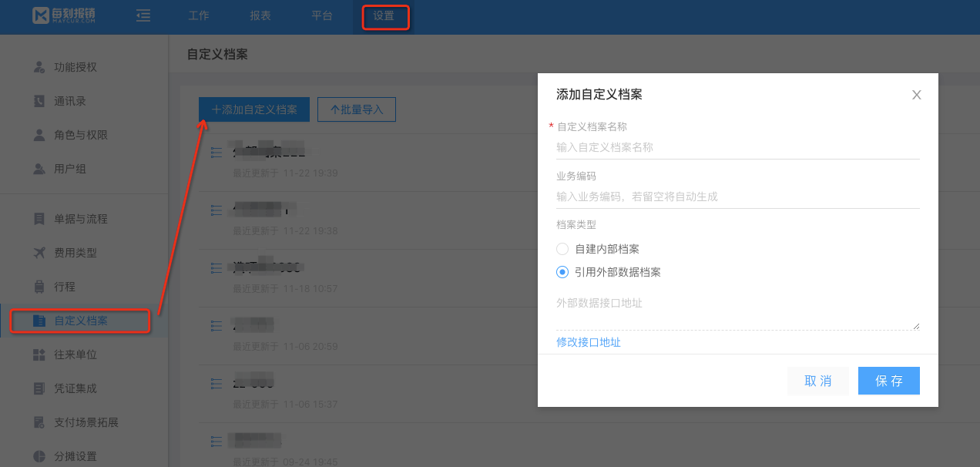Click the 往来单位 grid icon

39,354
